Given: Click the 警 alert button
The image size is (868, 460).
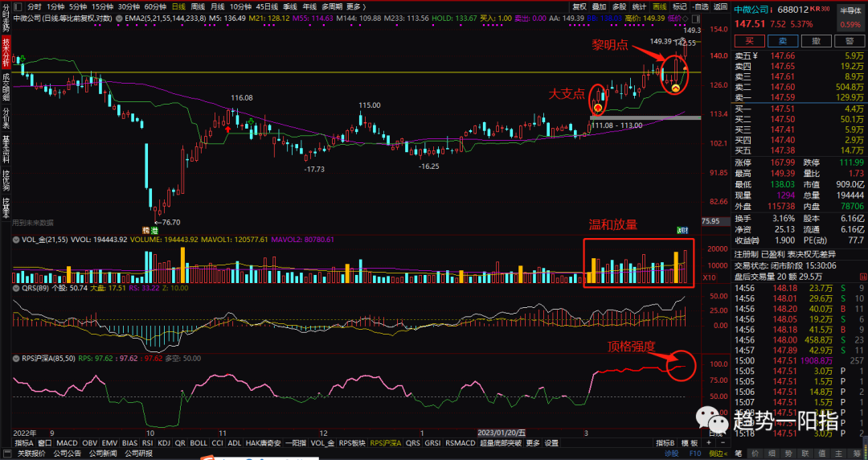Looking at the screenshot, I should [x=850, y=41].
